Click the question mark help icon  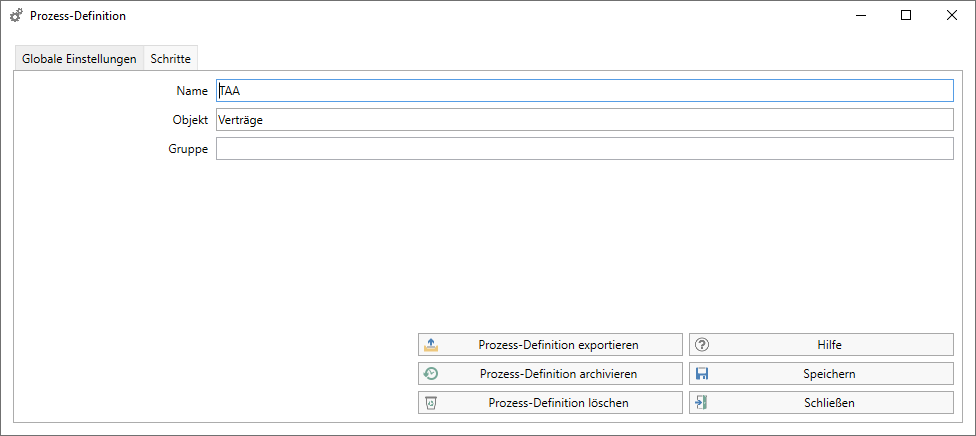click(702, 344)
